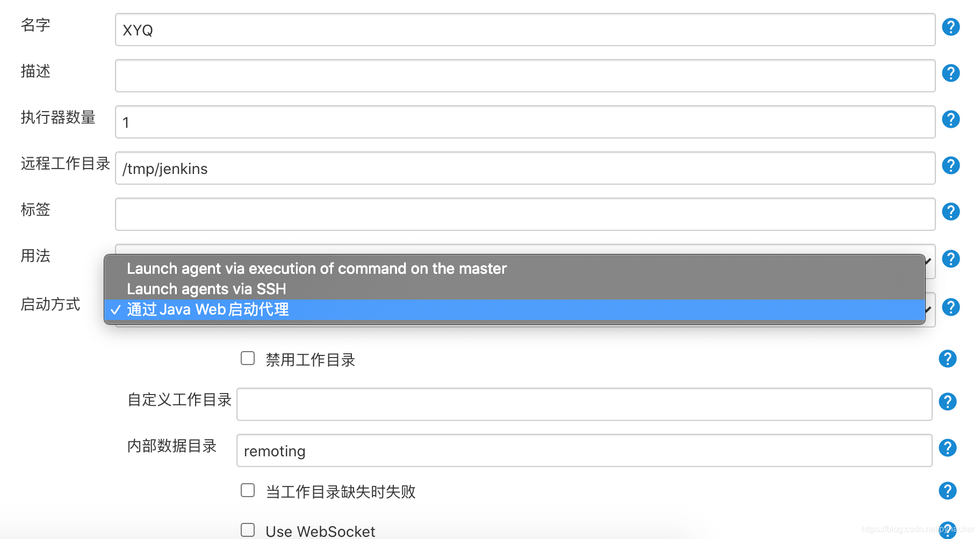
Task: Open help for 内部数据目录 field
Action: coord(947,448)
